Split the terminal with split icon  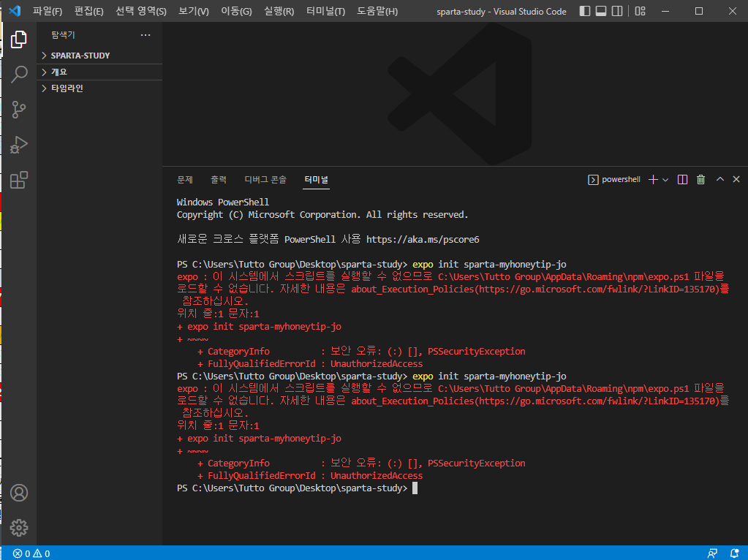(x=683, y=179)
